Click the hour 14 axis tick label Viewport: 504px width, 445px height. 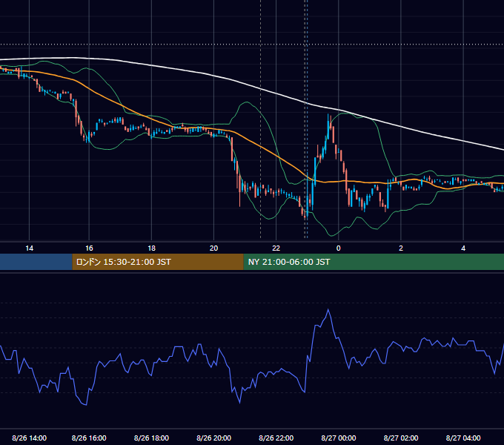click(29, 248)
